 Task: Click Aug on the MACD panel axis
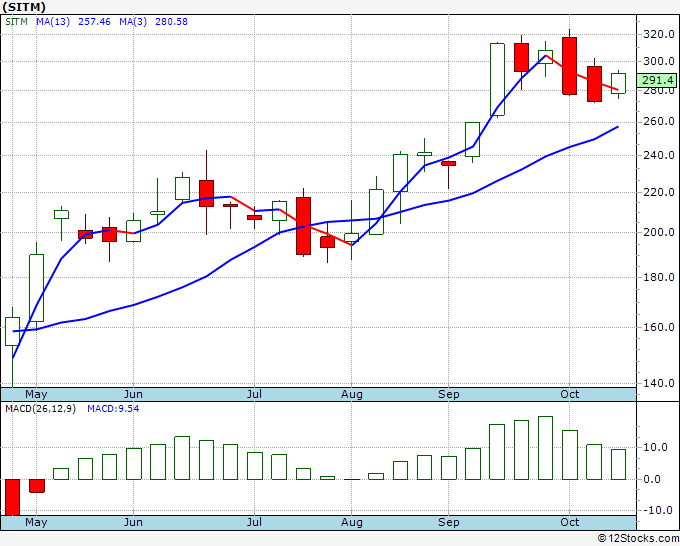coord(352,523)
